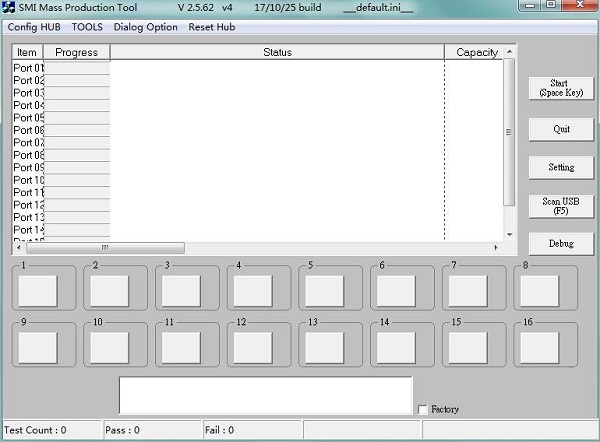
Task: Click the port 8 slot box
Action: [539, 291]
